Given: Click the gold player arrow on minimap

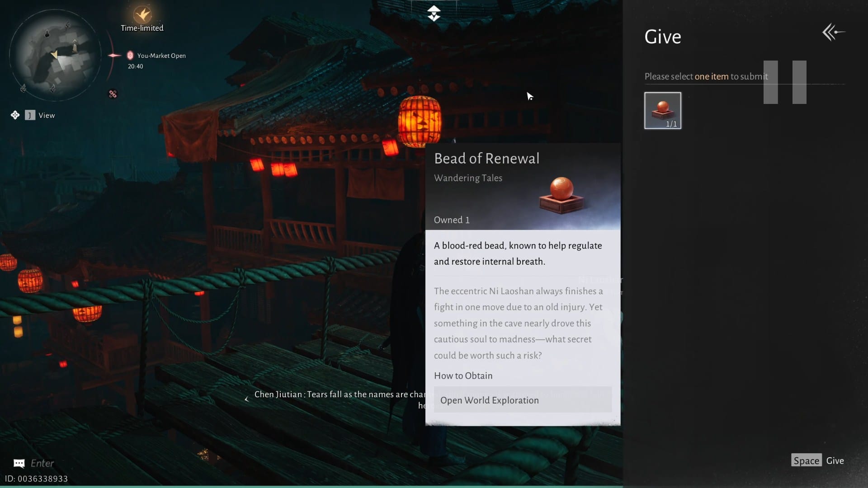Looking at the screenshot, I should click(x=54, y=55).
